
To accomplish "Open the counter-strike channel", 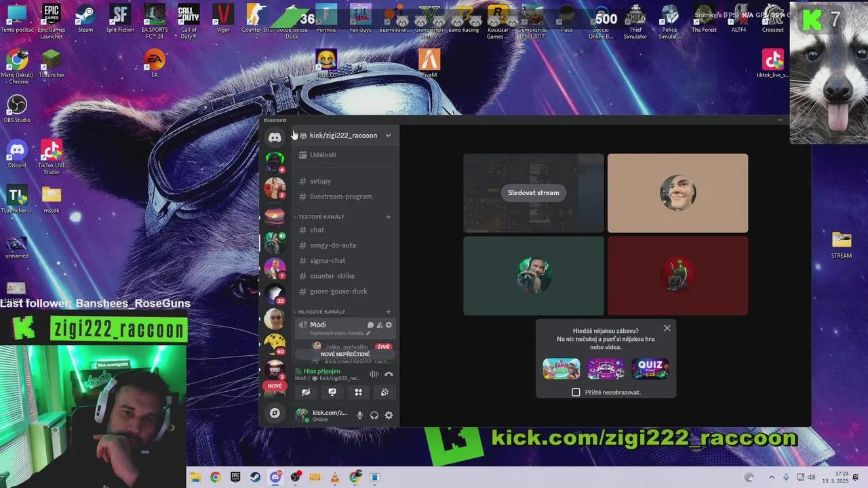I will [x=344, y=276].
